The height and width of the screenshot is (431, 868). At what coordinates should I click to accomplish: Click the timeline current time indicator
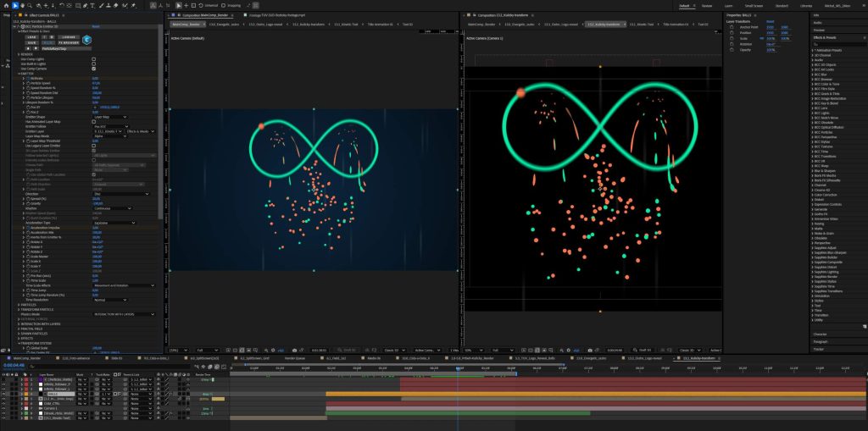458,368
